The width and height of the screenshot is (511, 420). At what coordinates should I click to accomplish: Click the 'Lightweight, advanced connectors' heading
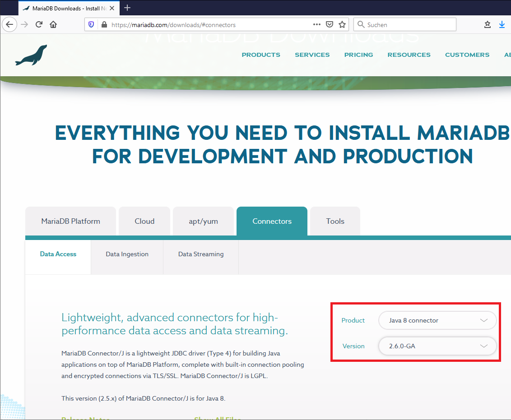click(x=175, y=324)
